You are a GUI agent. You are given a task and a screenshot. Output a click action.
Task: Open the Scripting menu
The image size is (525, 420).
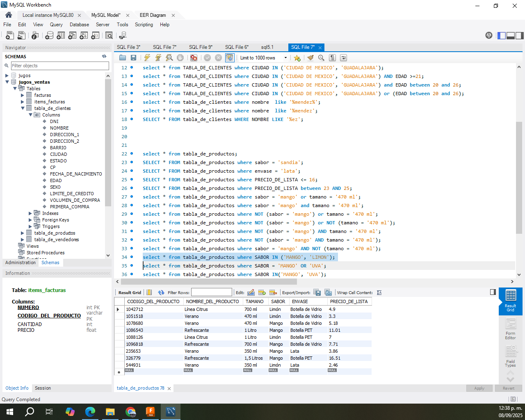[x=144, y=25]
